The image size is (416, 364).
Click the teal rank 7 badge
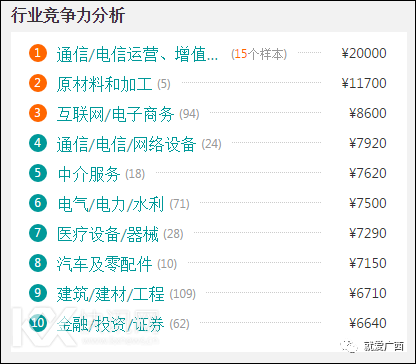tap(38, 233)
